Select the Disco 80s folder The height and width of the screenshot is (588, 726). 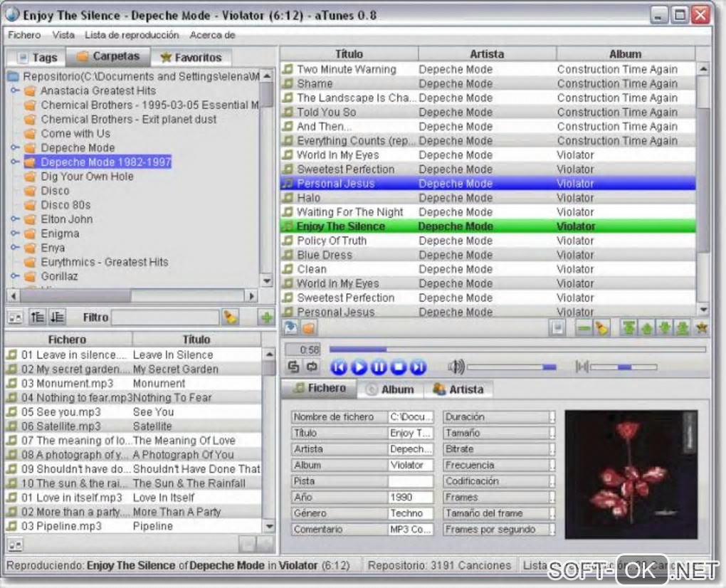[65, 204]
